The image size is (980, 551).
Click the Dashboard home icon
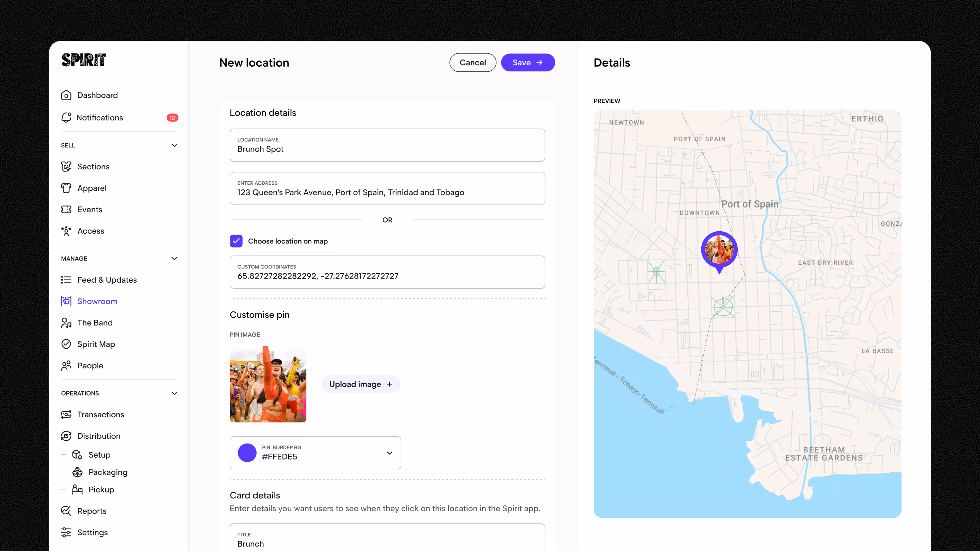click(66, 95)
